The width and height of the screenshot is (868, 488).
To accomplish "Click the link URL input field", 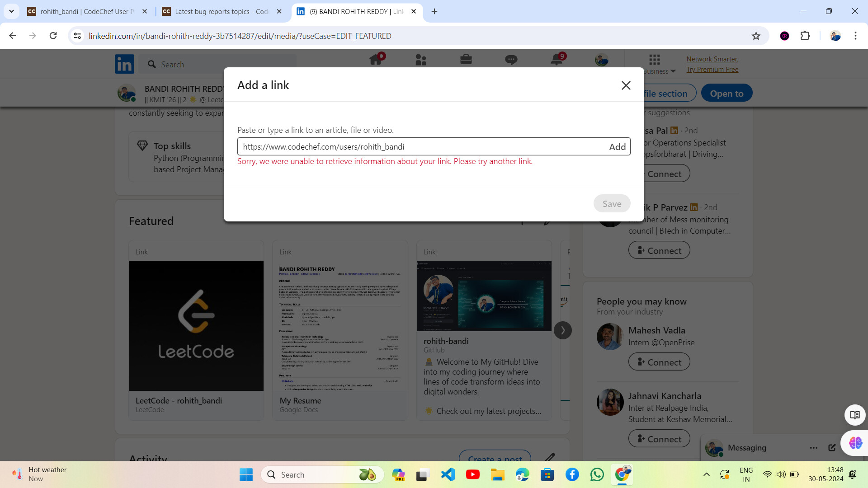I will [420, 147].
